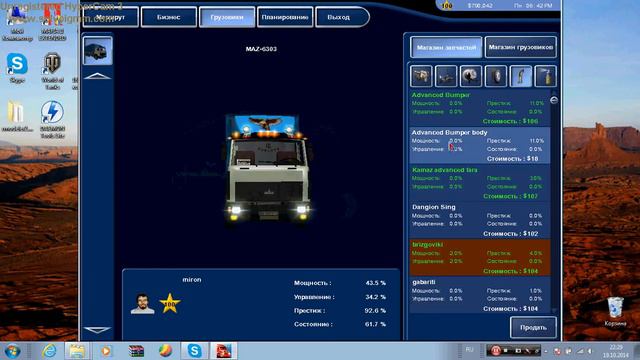Click the Управление 34.2 % stat value
640x360 pixels.
[376, 297]
